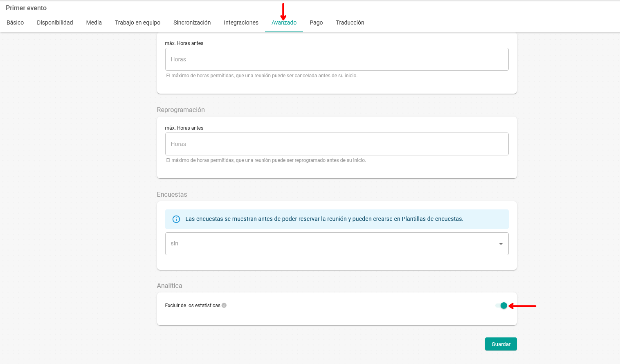Click the info icon in the Encuestas notice
Screen dimensions: 620x364
click(x=176, y=219)
